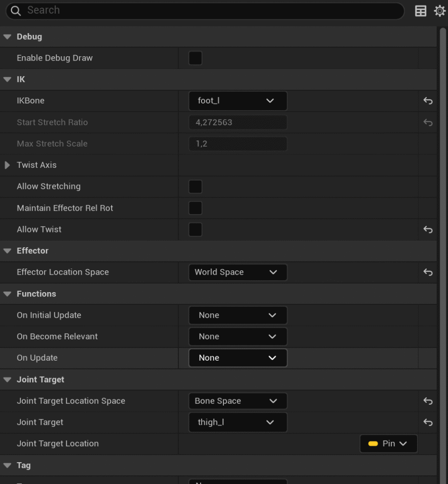The image size is (448, 484).
Task: Expand the Twist Axis property
Action: tap(7, 165)
